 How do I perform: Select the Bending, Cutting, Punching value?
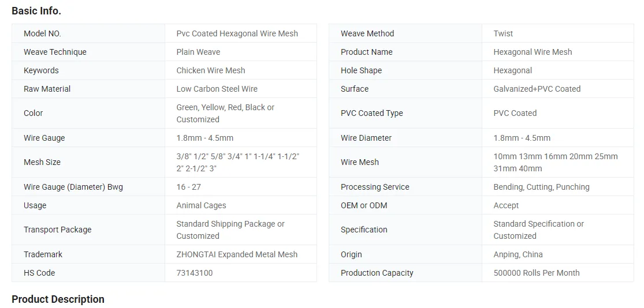tap(541, 187)
